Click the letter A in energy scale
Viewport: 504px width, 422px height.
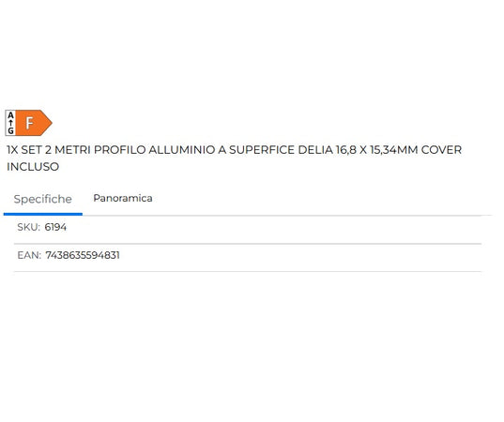[x=10, y=115]
